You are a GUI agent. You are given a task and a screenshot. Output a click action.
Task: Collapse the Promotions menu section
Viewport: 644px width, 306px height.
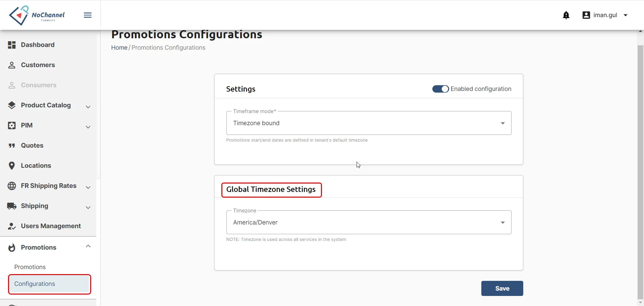(88, 246)
